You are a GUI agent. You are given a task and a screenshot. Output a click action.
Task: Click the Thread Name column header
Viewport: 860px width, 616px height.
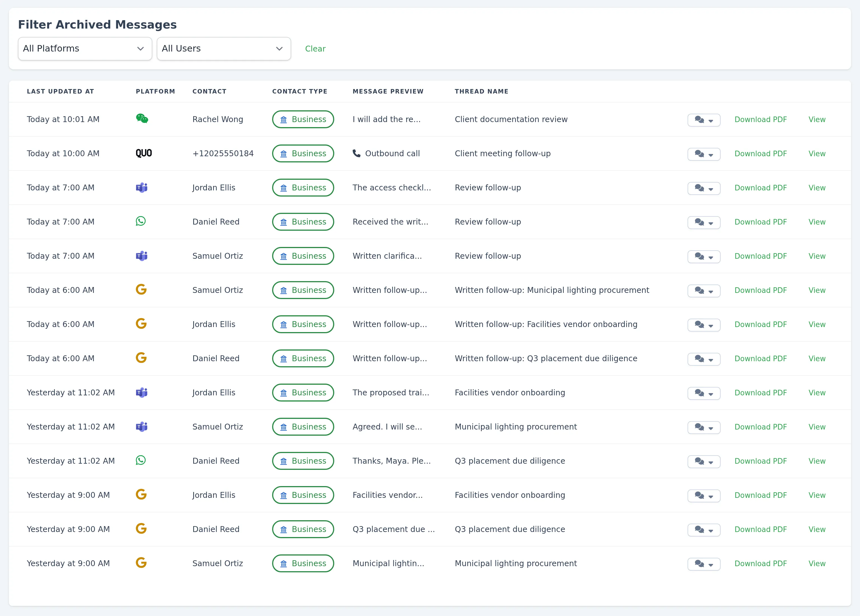pyautogui.click(x=482, y=91)
